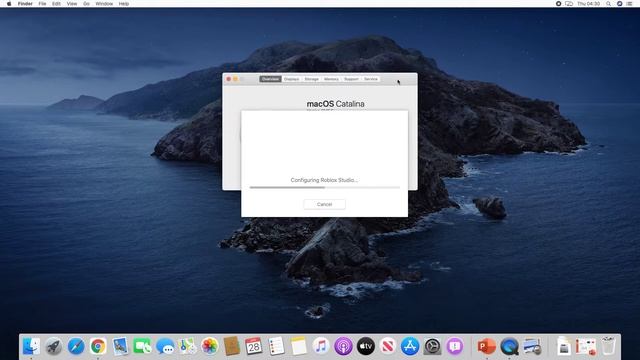The image size is (640, 360).
Task: Open the Trash in the dock
Action: pyautogui.click(x=608, y=346)
